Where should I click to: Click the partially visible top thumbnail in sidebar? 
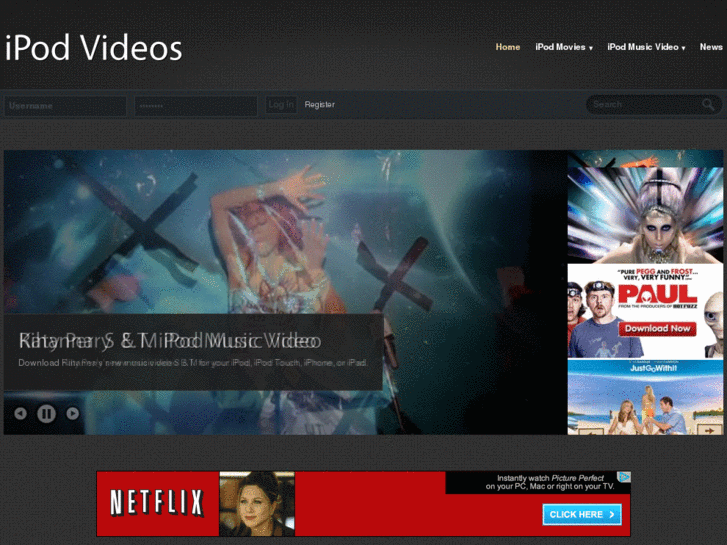[x=645, y=159]
